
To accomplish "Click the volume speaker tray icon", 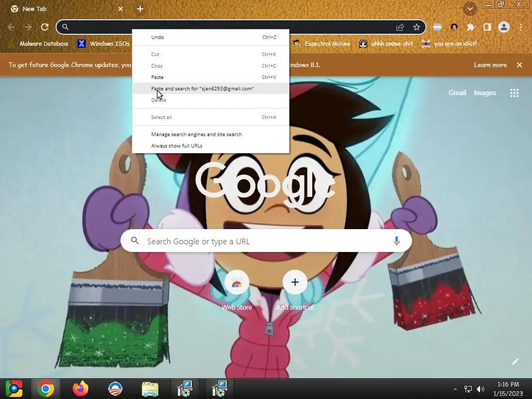I will [481, 389].
